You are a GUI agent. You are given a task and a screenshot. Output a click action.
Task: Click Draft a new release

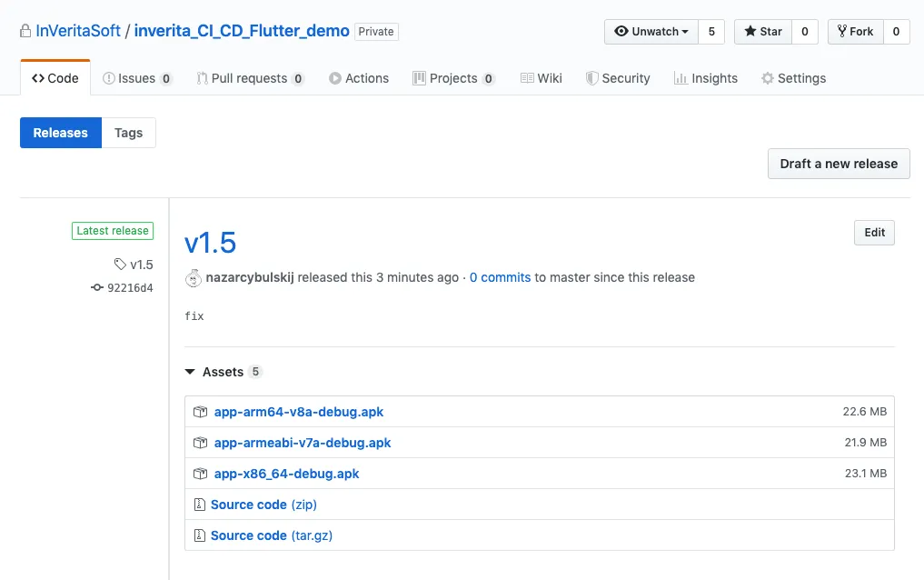click(x=839, y=164)
